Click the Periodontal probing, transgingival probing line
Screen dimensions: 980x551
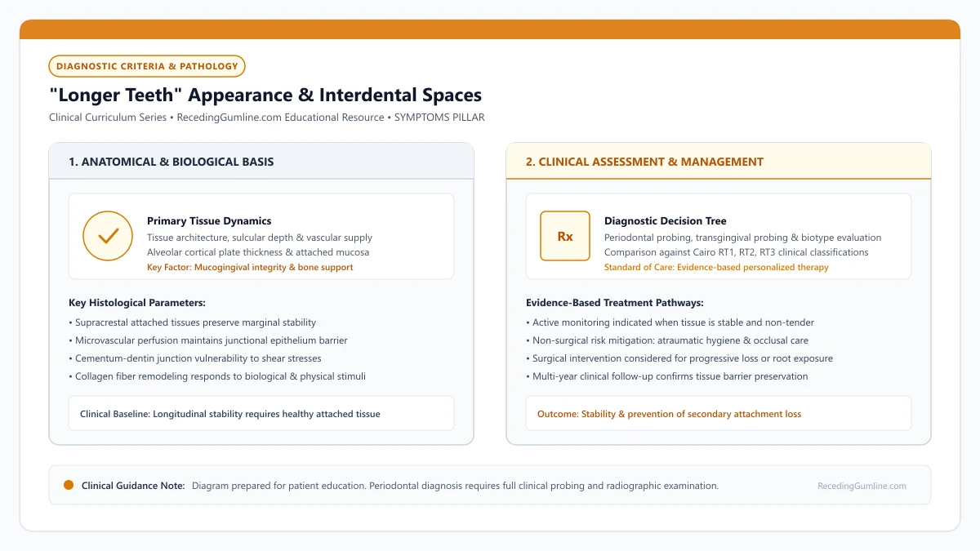(743, 238)
